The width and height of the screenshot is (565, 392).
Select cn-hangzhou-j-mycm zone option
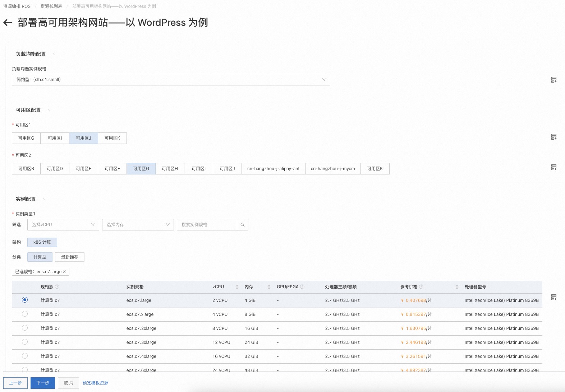click(333, 169)
